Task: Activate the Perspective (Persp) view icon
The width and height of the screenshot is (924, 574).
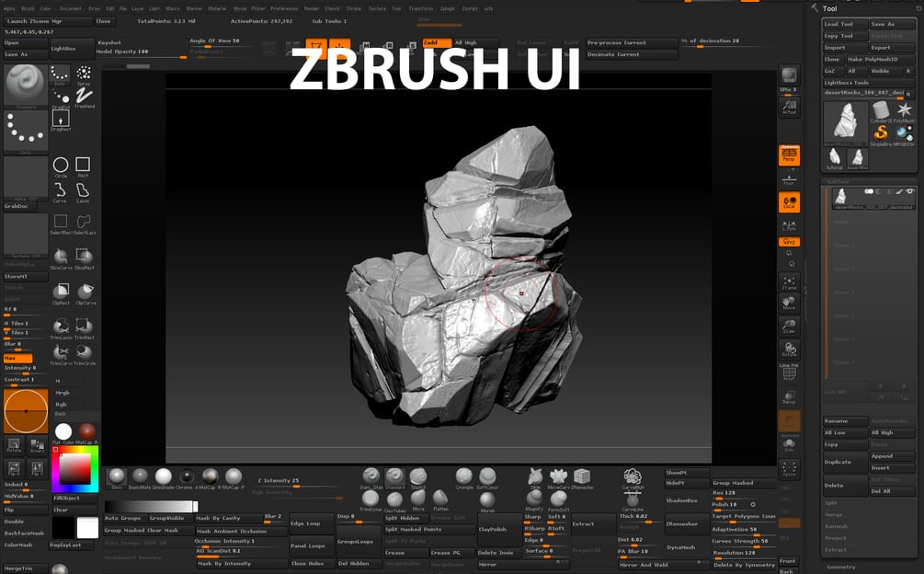Action: tap(789, 156)
